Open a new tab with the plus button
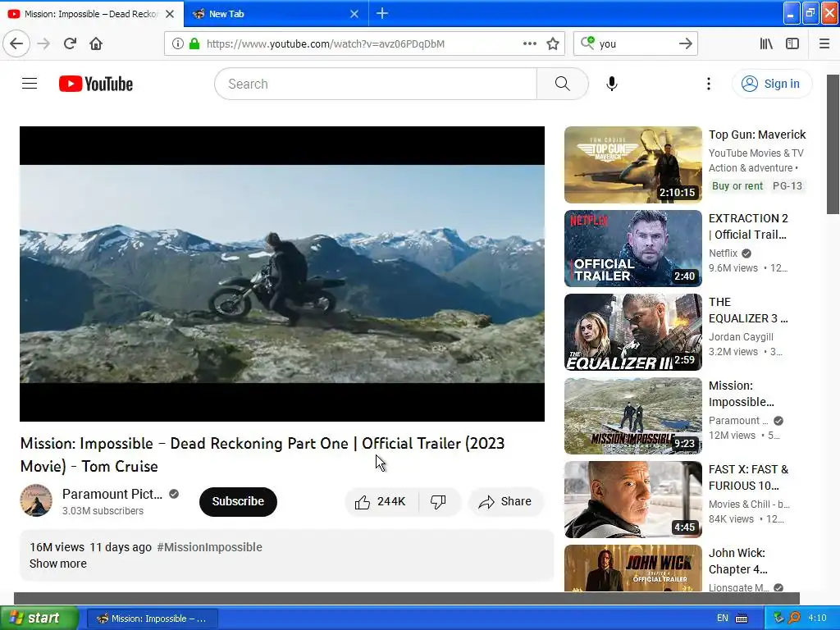Viewport: 840px width, 630px height. click(382, 13)
